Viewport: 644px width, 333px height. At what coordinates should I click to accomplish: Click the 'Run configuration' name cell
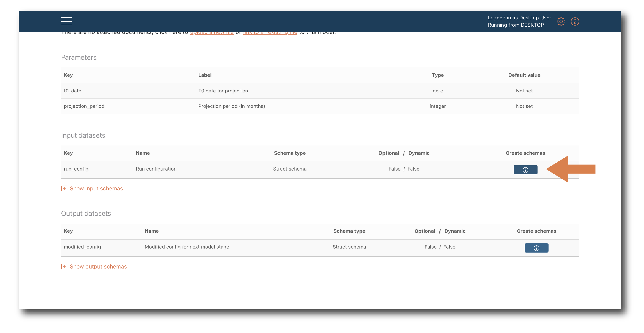coord(156,169)
